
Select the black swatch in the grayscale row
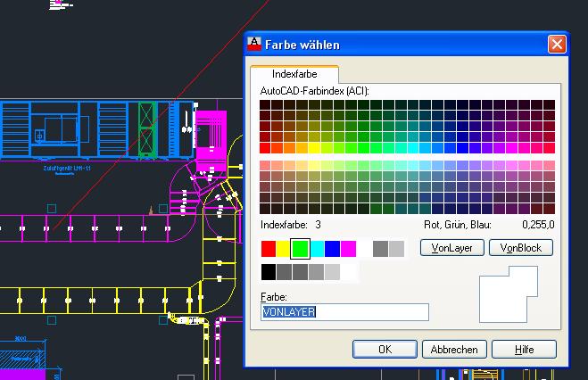[269, 272]
